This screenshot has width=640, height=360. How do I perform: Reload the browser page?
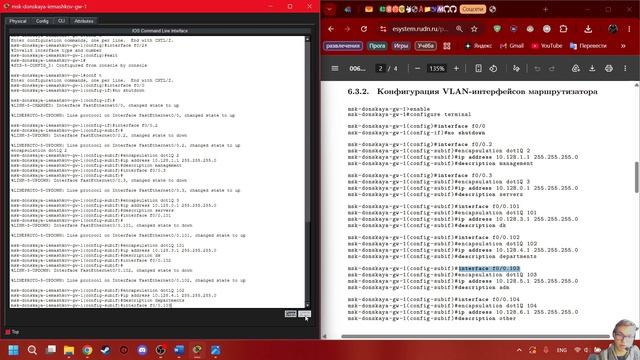[x=364, y=29]
